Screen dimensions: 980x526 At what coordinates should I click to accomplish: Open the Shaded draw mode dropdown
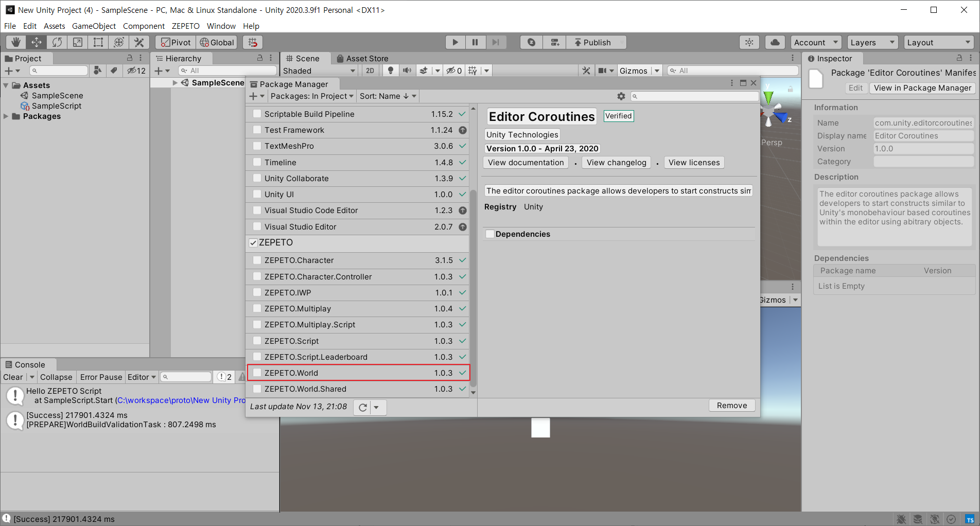(x=319, y=71)
